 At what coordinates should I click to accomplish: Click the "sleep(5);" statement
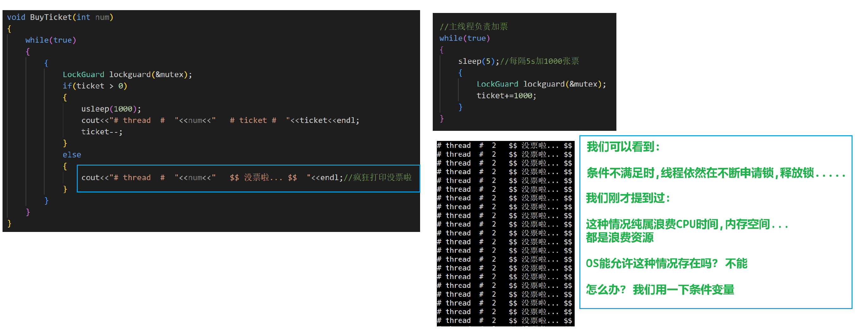point(479,61)
